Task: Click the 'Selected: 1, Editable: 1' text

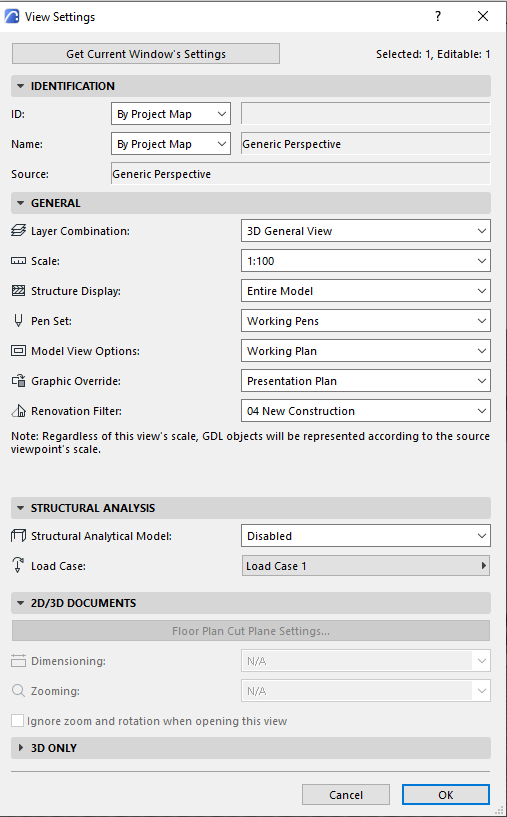Action: click(x=433, y=54)
